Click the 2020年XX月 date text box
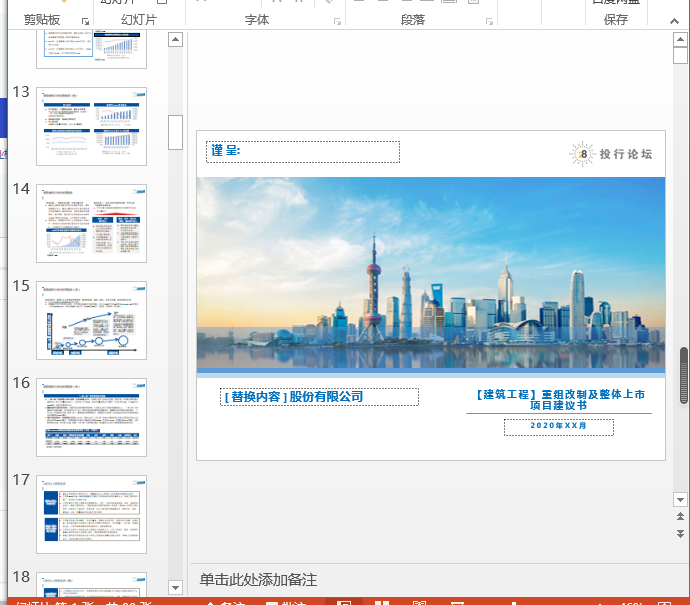Image resolution: width=690 pixels, height=605 pixels. point(559,427)
